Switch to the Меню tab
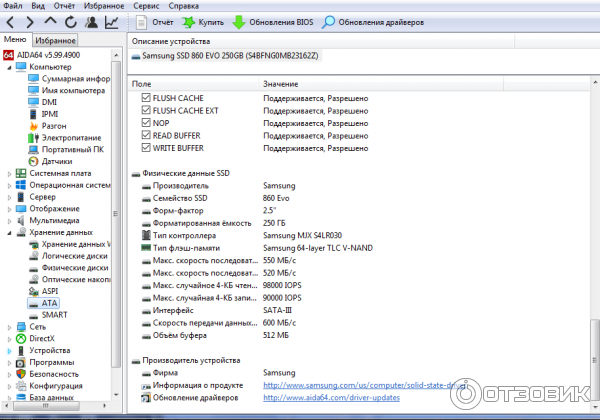The image size is (600, 420). coord(15,39)
